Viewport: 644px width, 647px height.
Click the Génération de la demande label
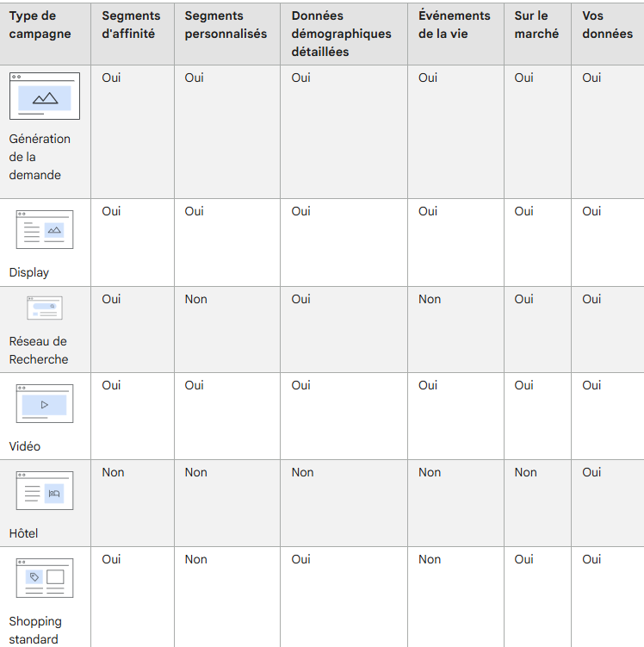[40, 157]
